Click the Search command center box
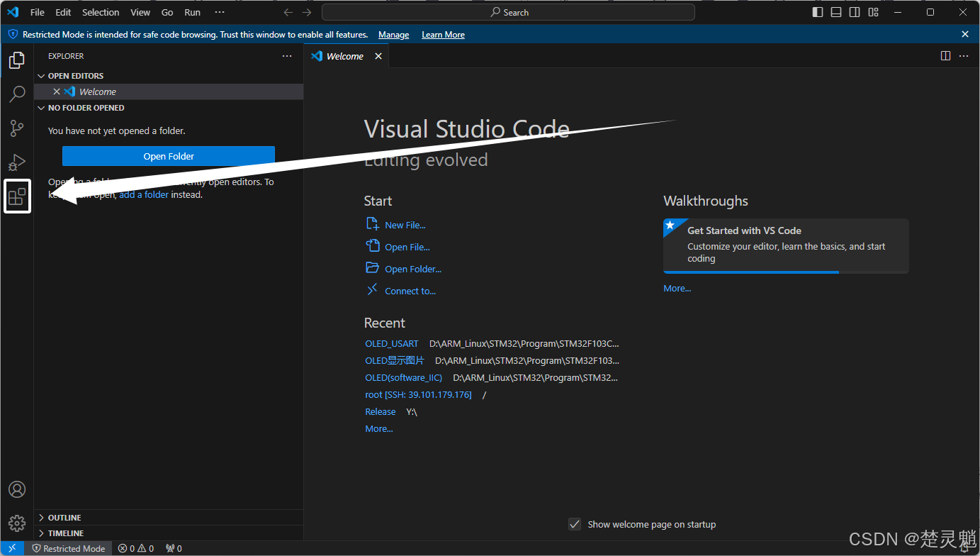Viewport: 980px width, 556px height. tap(508, 12)
